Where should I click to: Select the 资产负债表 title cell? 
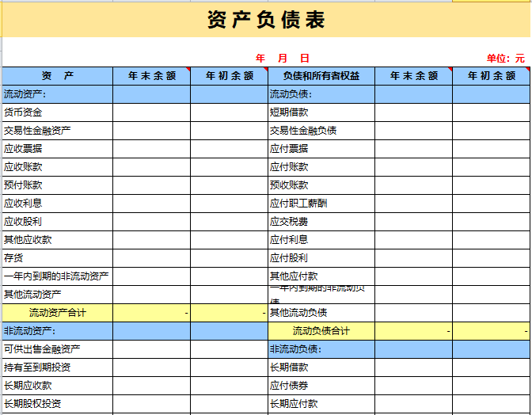[x=266, y=21]
